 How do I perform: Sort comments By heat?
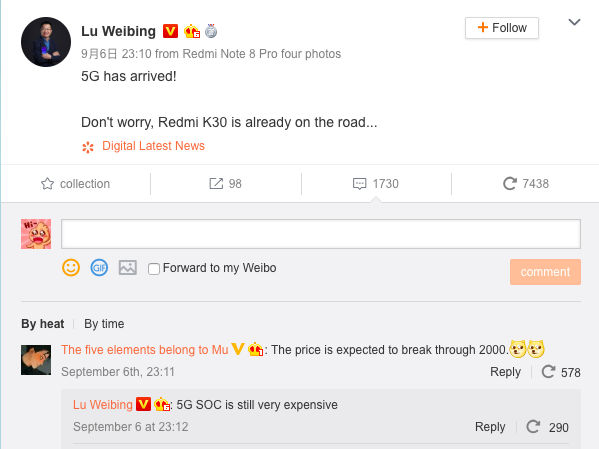pos(43,324)
